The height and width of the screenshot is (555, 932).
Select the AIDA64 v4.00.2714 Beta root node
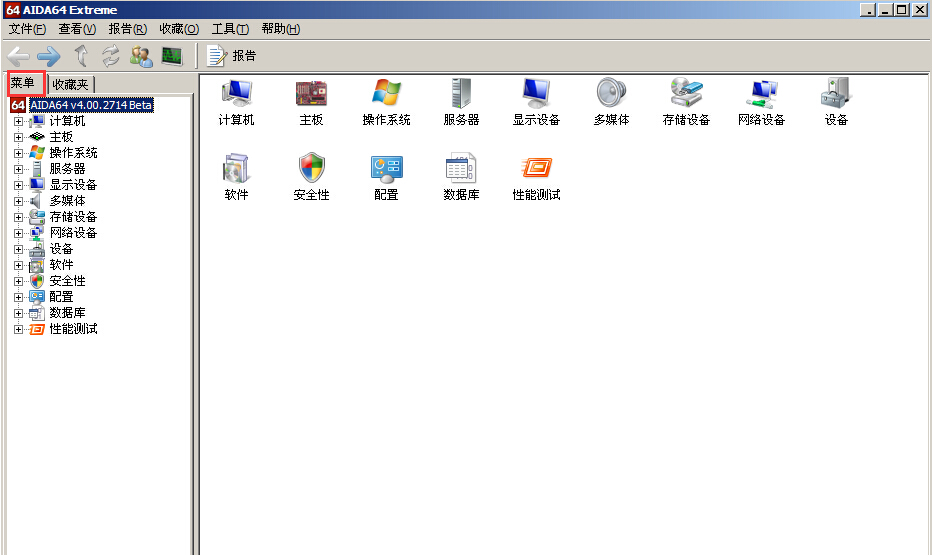(x=92, y=105)
